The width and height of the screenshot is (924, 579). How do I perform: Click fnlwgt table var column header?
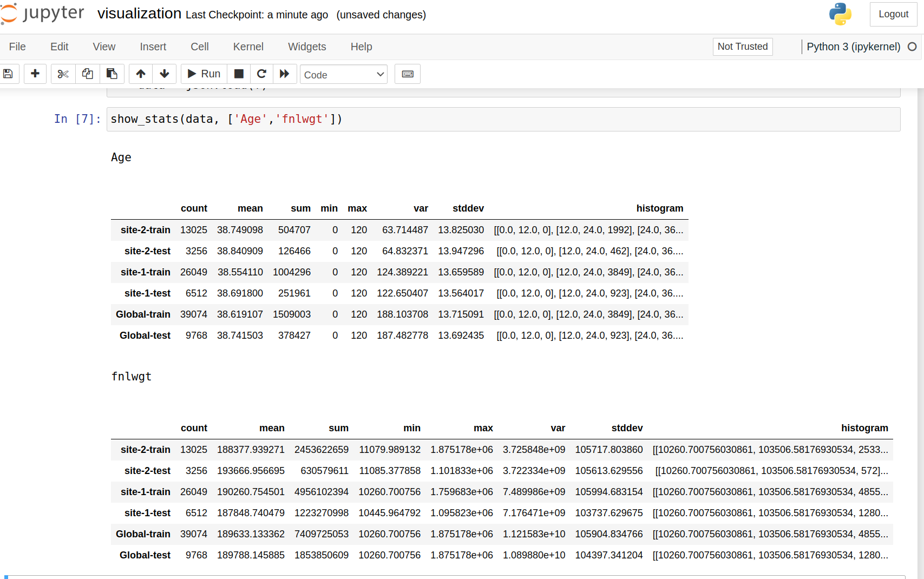(x=558, y=428)
